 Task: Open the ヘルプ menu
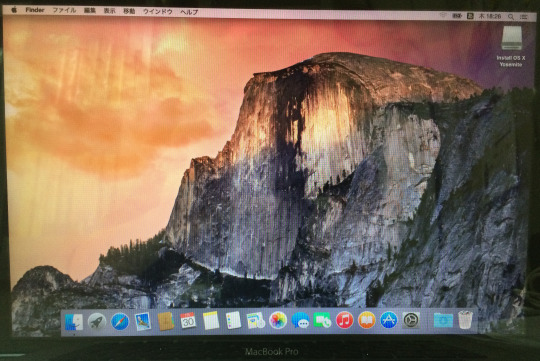point(189,12)
